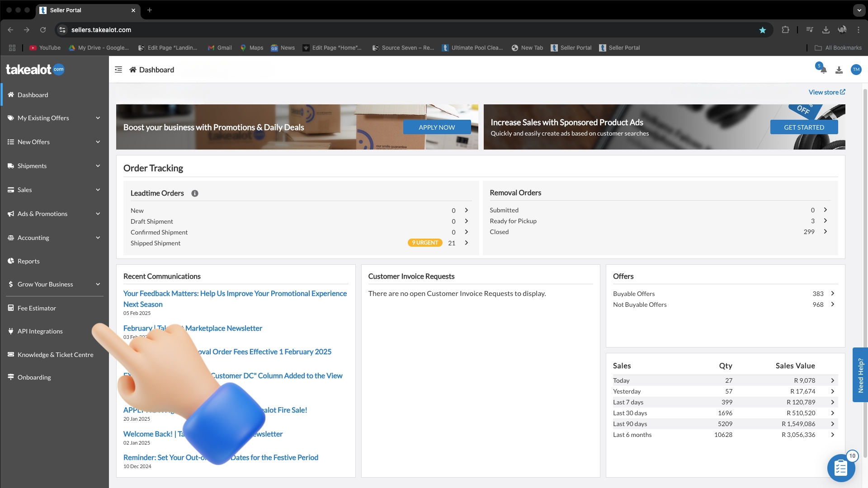Expand the Accounting sidebar section
The width and height of the screenshot is (868, 488).
coord(33,237)
